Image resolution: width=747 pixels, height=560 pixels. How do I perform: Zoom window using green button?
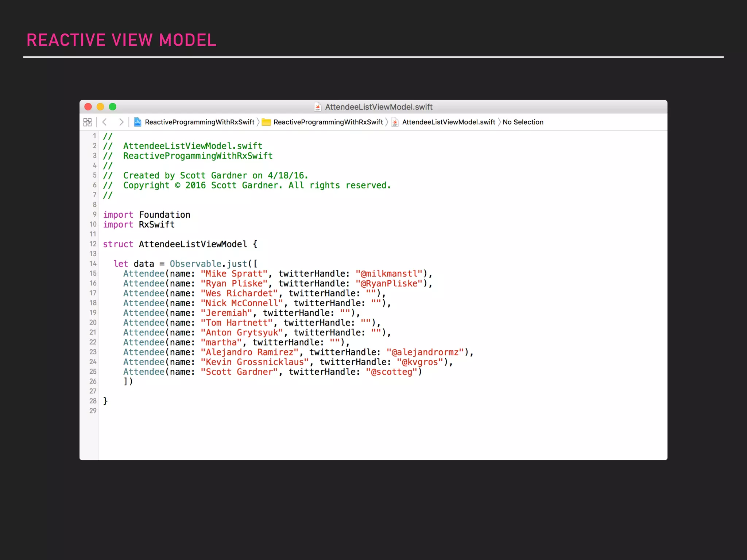click(x=113, y=107)
